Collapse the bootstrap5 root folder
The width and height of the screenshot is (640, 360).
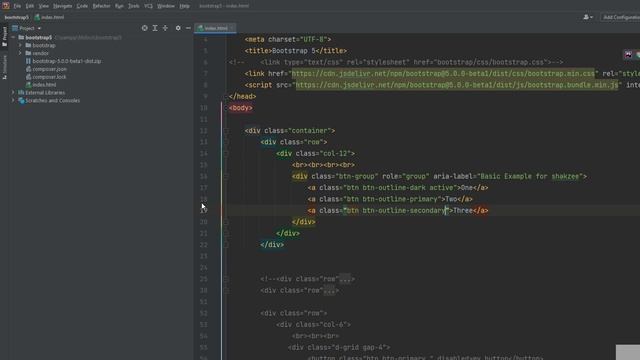pyautogui.click(x=13, y=38)
